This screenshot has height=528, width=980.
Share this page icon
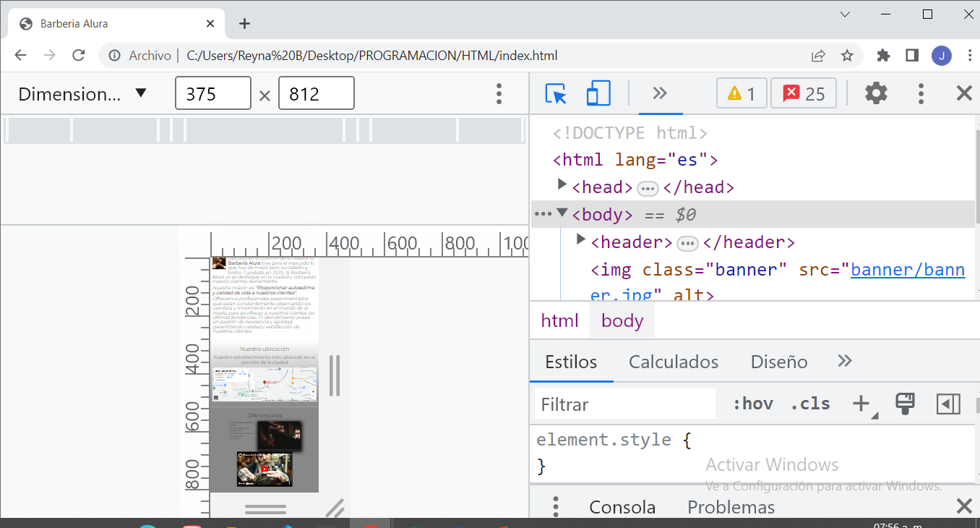(x=818, y=56)
